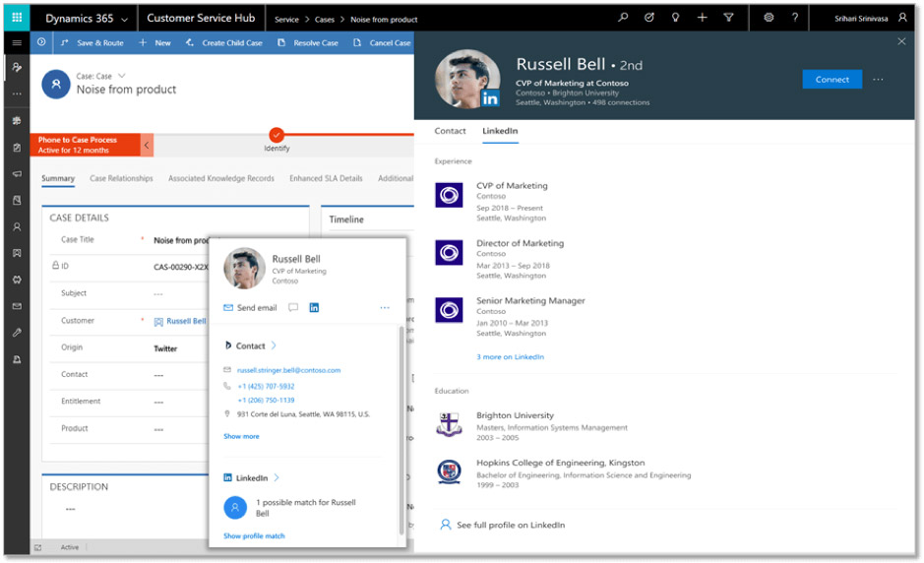Switch to the Summary tab
Screen dimensions: 924x563
point(58,178)
